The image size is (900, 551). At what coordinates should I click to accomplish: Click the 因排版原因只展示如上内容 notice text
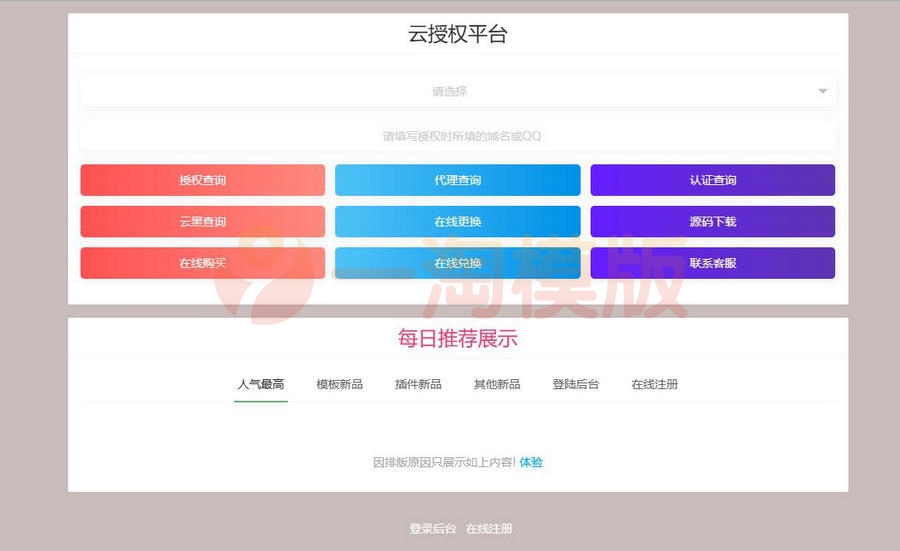444,462
